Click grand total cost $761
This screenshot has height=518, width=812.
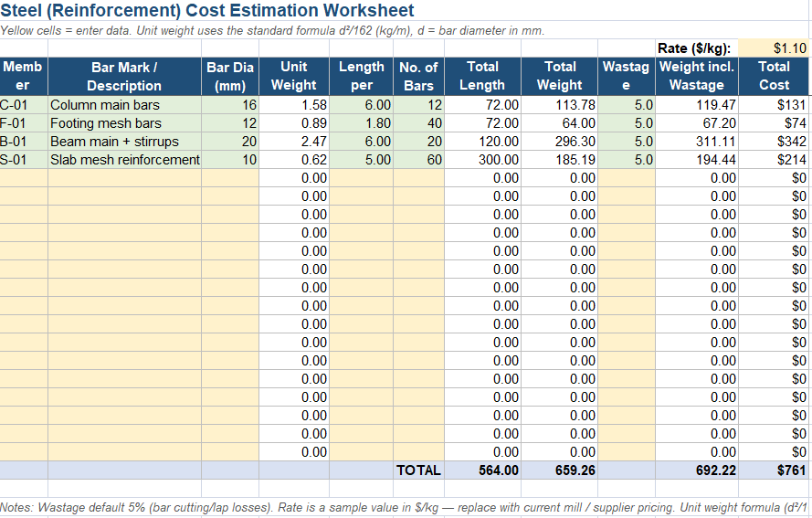click(x=773, y=470)
